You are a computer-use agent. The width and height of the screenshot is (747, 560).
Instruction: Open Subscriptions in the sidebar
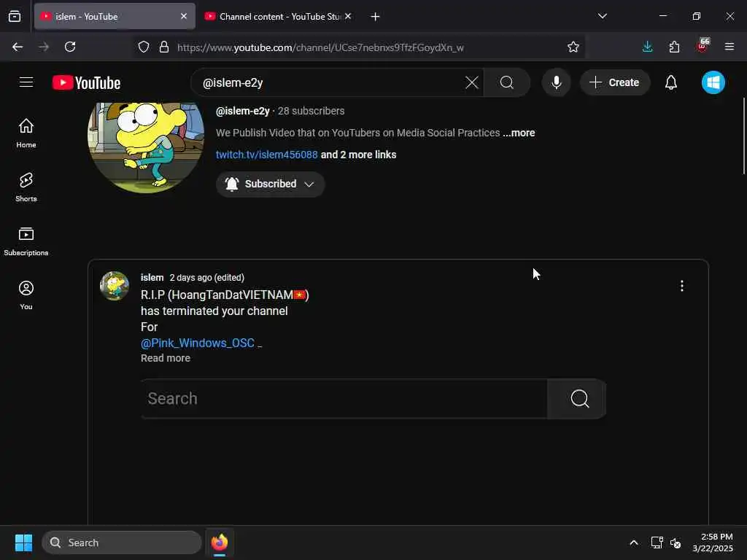[26, 241]
